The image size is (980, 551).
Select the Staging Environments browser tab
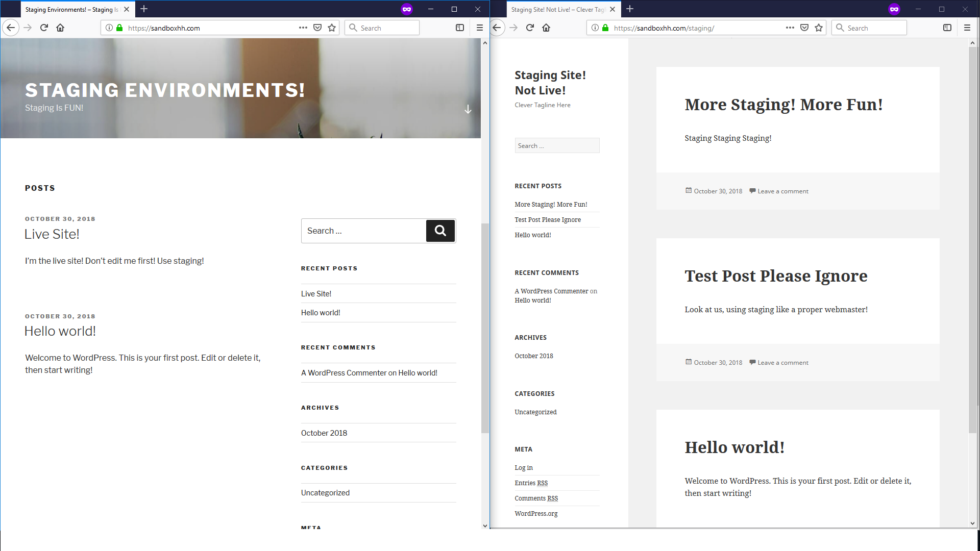(x=71, y=9)
